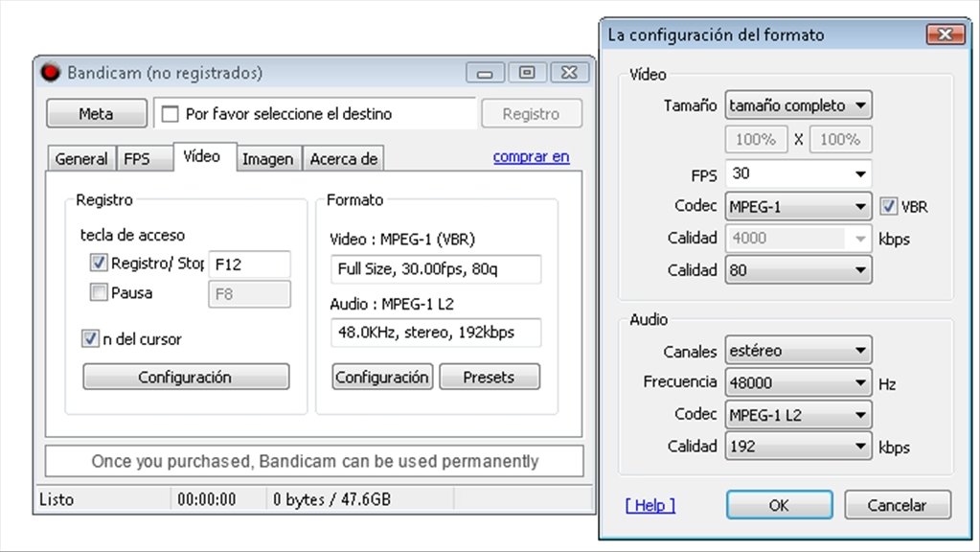This screenshot has width=980, height=552.
Task: Minimize the Bandicam window
Action: point(485,73)
